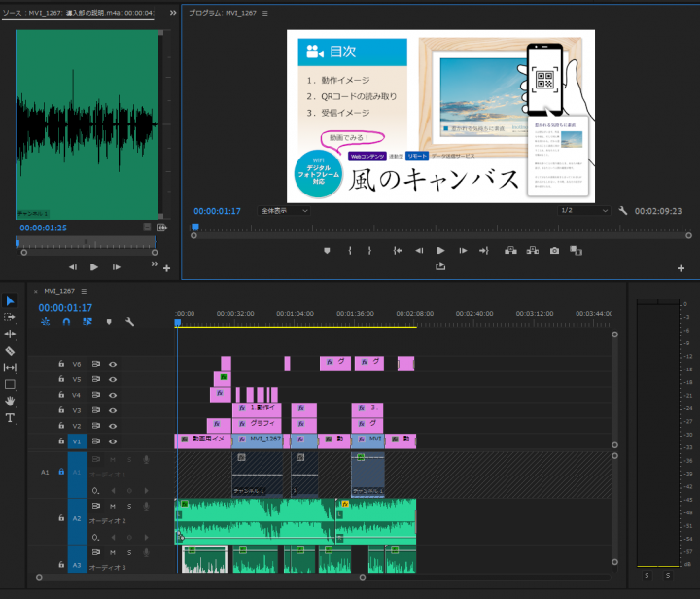Toggle lock on A1 track
Screen dimensions: 700x599
61,472
